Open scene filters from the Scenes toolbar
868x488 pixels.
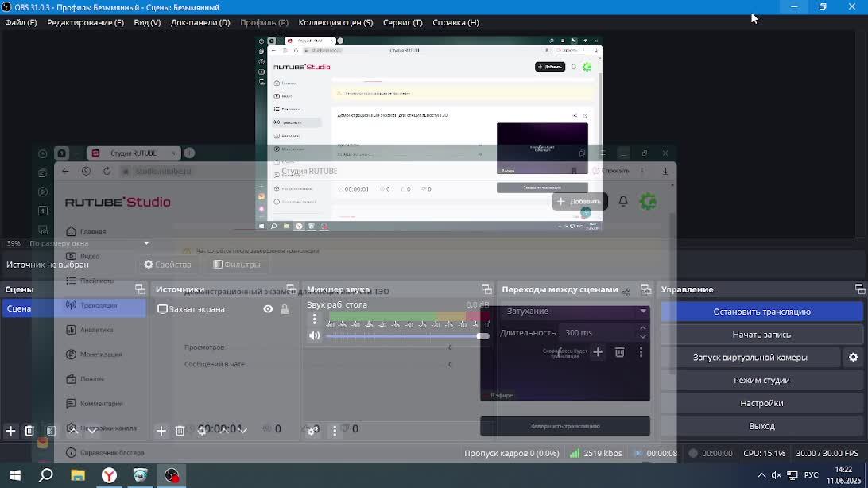click(52, 431)
